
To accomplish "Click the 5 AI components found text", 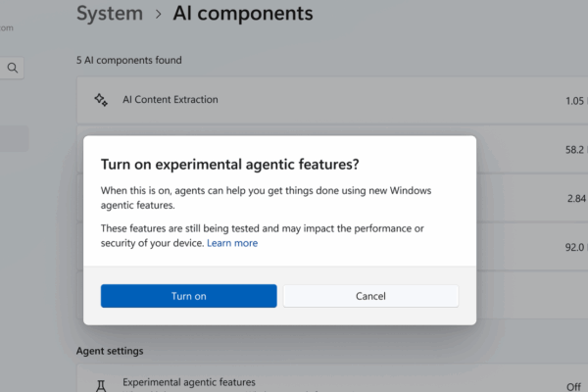I will coord(128,60).
